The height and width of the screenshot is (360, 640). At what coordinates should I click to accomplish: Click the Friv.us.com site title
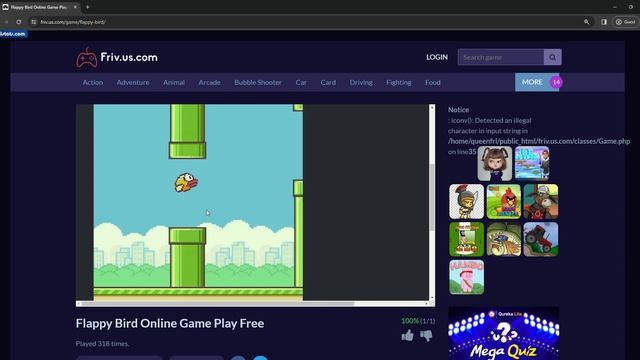pyautogui.click(x=129, y=57)
